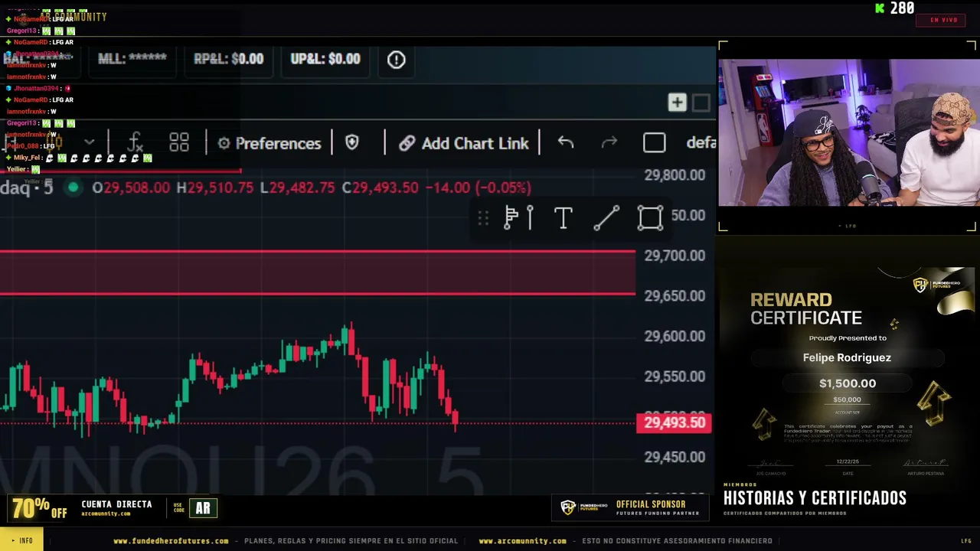The height and width of the screenshot is (551, 980).
Task: Select the volume profile drawing tool
Action: click(x=518, y=218)
